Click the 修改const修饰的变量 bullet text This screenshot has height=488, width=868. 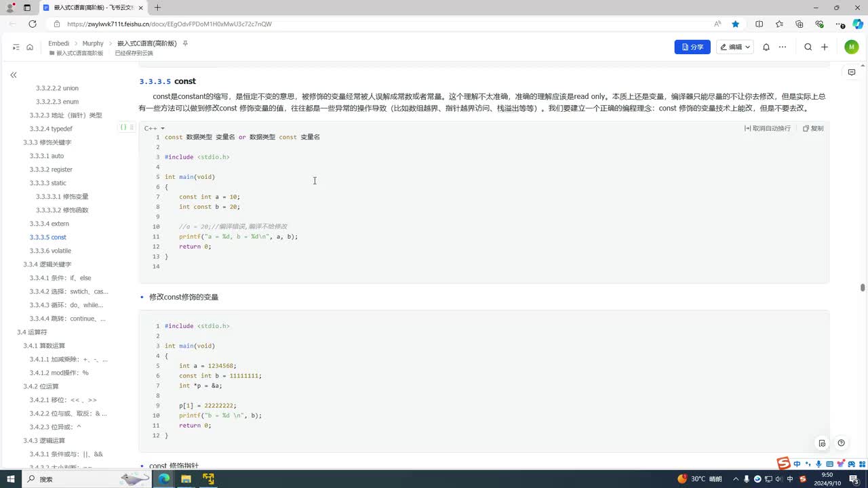184,297
